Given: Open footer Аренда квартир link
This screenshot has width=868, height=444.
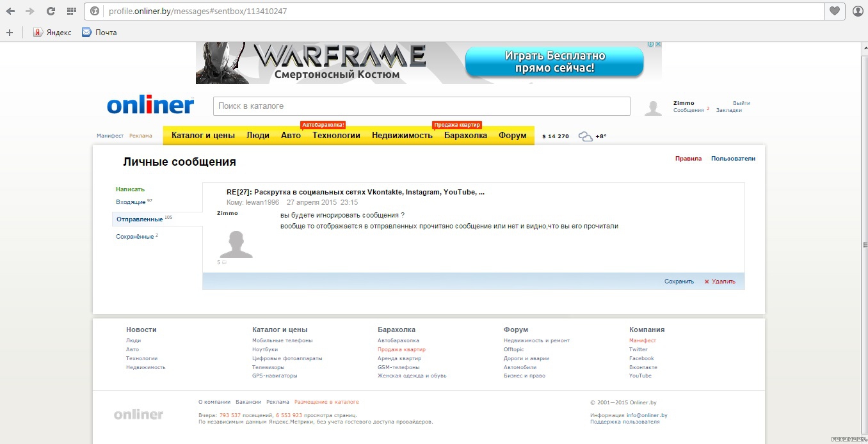Looking at the screenshot, I should pos(399,358).
